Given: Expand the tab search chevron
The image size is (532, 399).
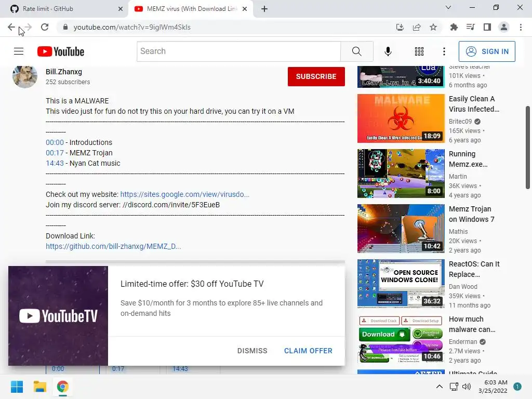Looking at the screenshot, I should (448, 7).
